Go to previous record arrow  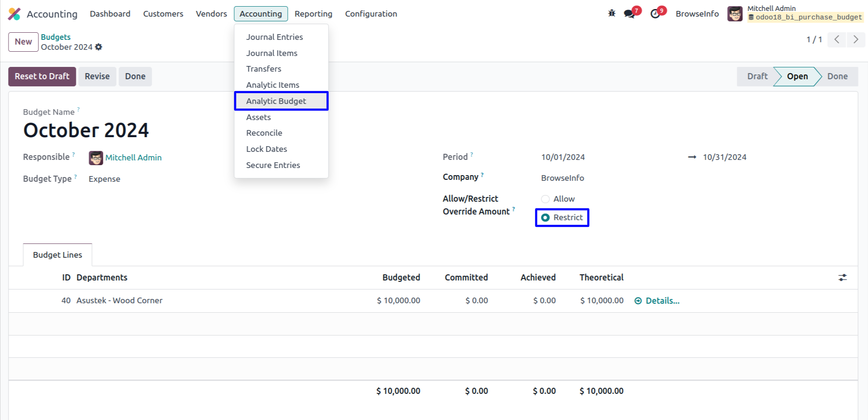(837, 39)
